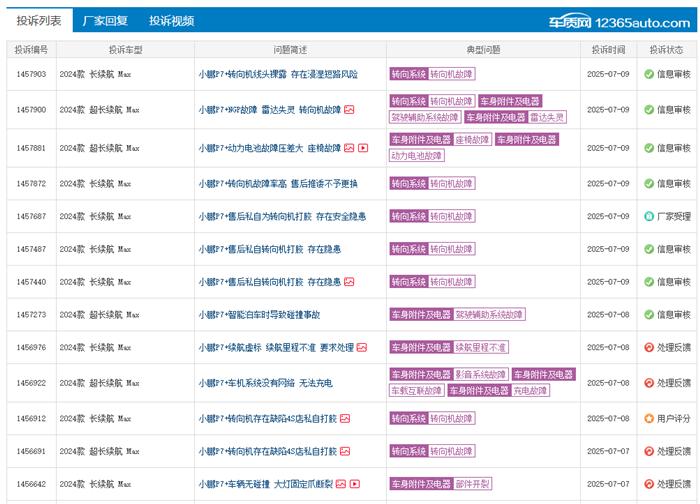
Task: Open complaint 小鹏P7+NGP故障 雷达失灵 转向机故障
Action: coord(270,109)
